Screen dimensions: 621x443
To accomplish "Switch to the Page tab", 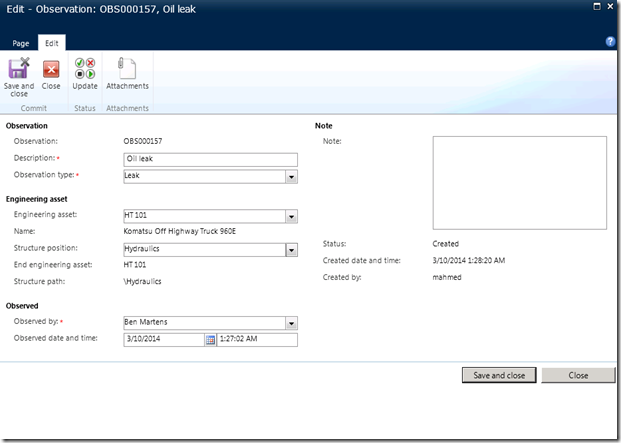I will click(21, 43).
